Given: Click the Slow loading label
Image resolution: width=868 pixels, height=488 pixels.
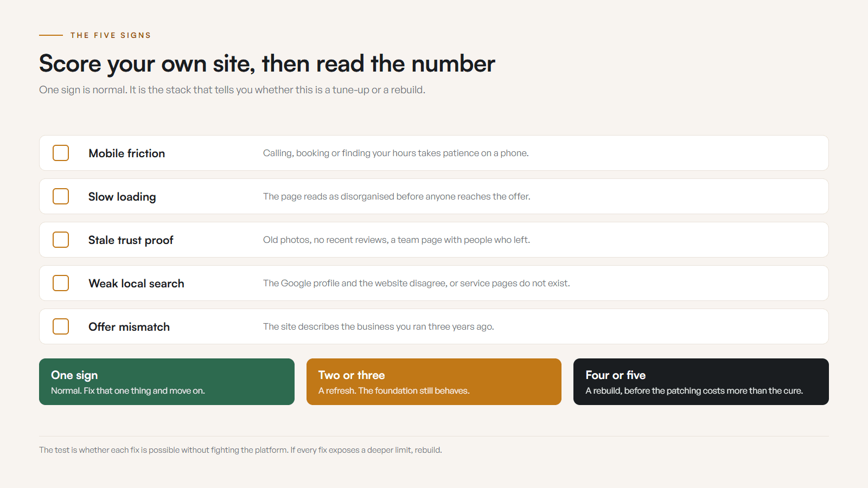Looking at the screenshot, I should coord(122,197).
